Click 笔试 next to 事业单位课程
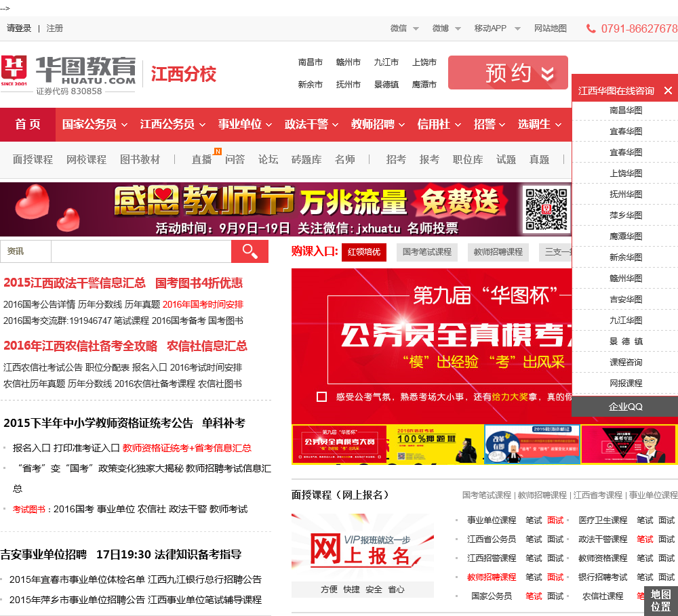This screenshot has height=616, width=678. 534,520
